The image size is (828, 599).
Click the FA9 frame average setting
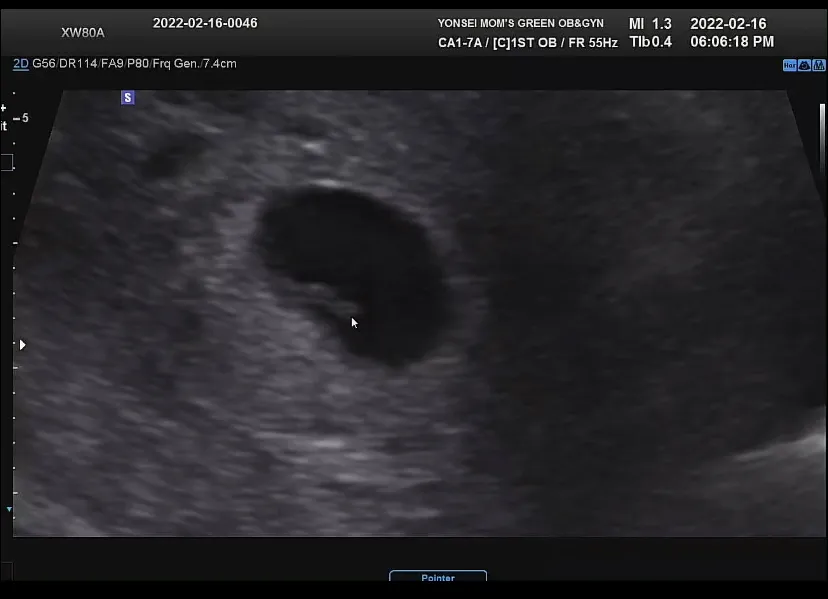click(x=111, y=64)
